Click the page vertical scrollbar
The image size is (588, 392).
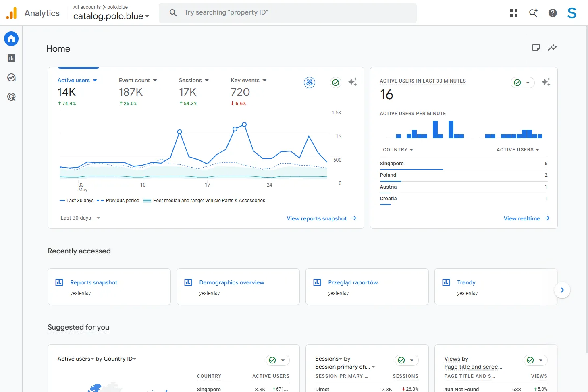point(586,189)
